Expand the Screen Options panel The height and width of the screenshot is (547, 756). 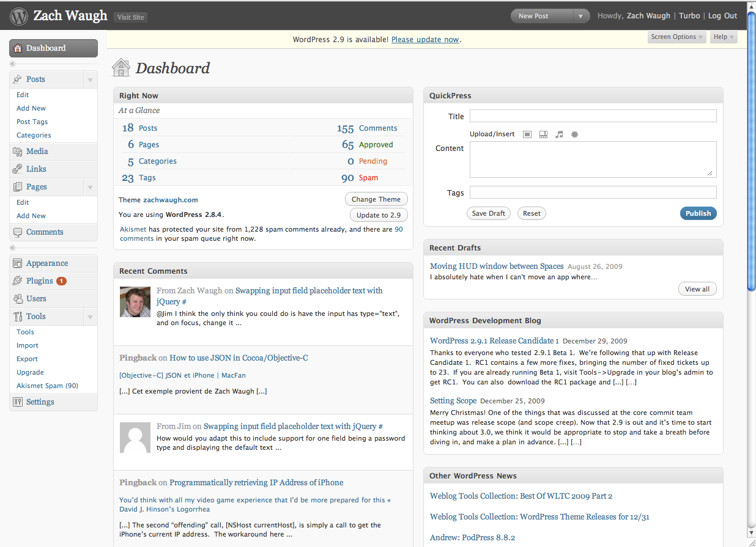[x=677, y=37]
